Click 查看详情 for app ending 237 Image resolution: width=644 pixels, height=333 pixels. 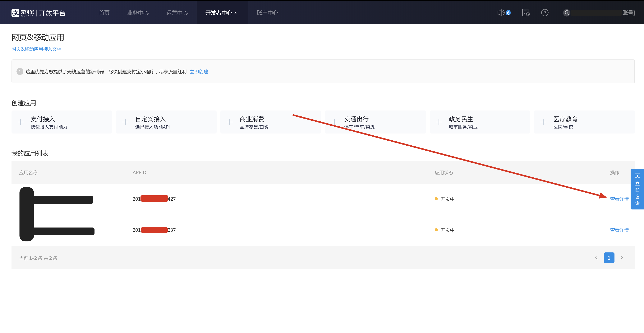coord(619,230)
